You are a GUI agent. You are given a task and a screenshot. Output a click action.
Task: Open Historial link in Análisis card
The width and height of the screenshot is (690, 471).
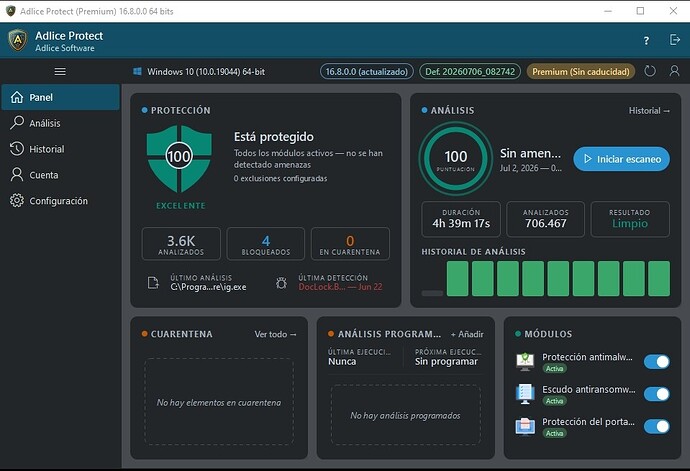[x=649, y=110]
